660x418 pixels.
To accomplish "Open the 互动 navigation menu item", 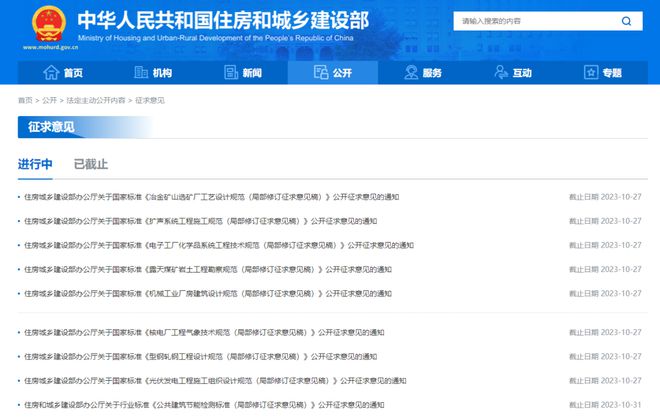I will pos(513,72).
